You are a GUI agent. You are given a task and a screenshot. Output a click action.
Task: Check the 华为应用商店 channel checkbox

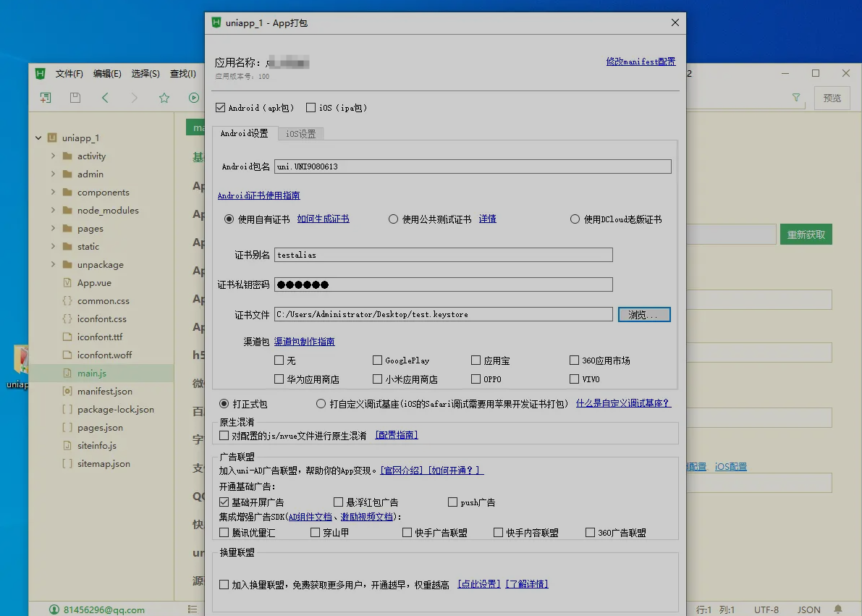(x=279, y=379)
